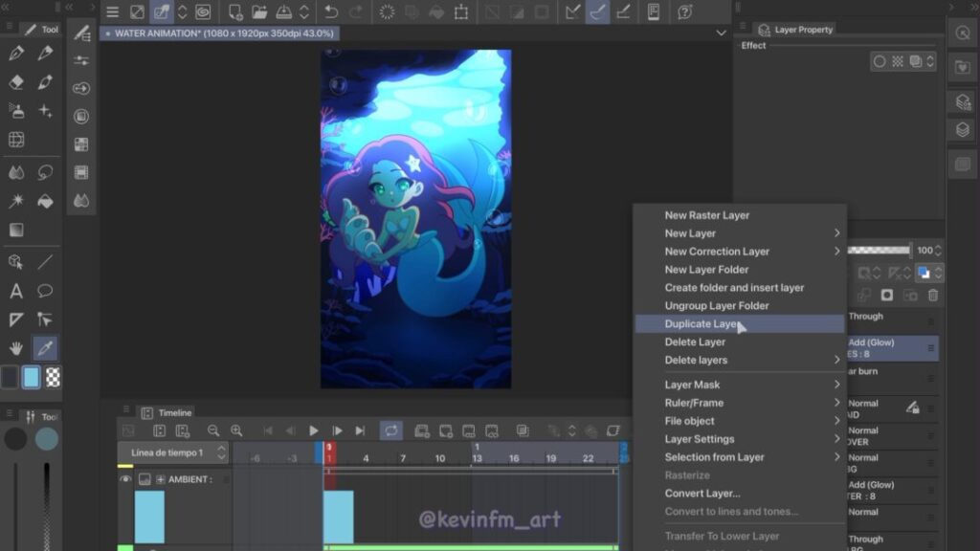
Task: Zoom in the timeline
Action: tap(236, 430)
